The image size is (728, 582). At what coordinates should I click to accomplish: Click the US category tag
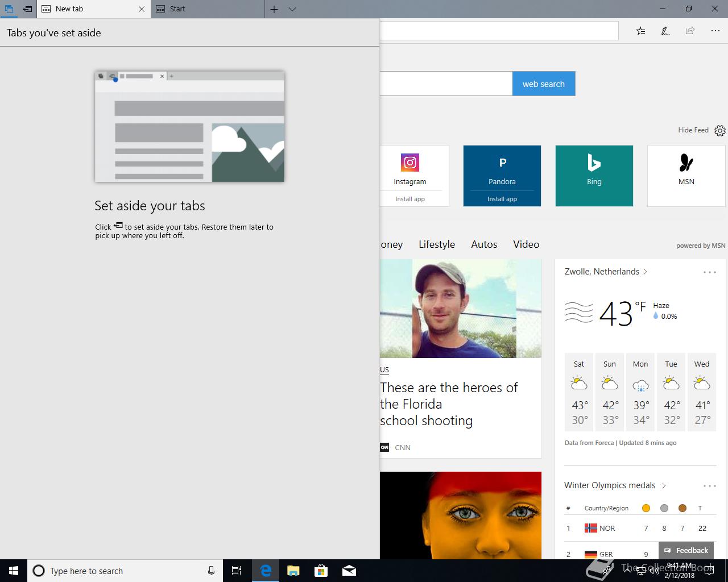coord(384,370)
